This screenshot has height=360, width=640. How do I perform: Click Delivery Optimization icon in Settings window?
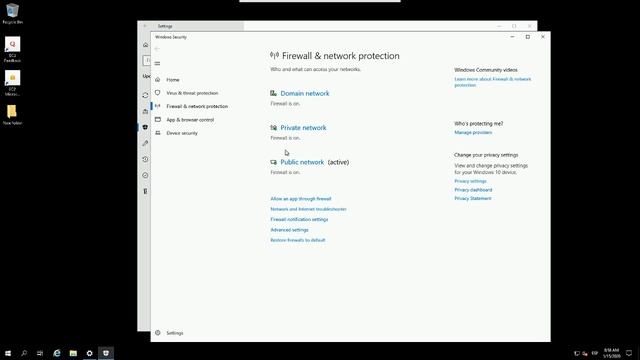(x=145, y=111)
